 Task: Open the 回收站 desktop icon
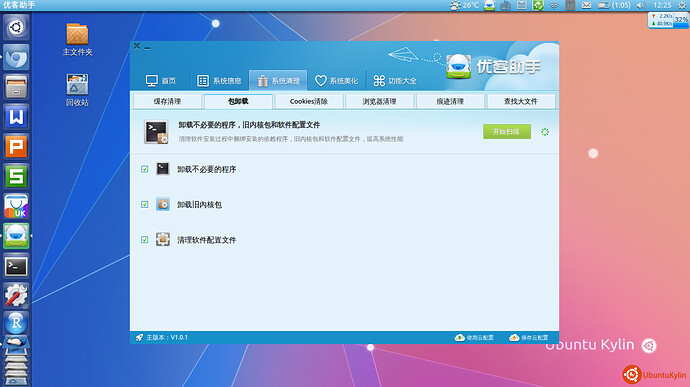click(x=77, y=90)
